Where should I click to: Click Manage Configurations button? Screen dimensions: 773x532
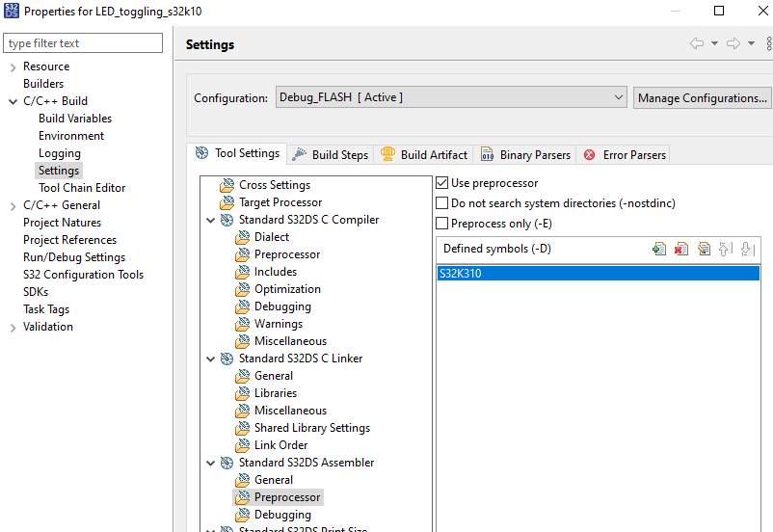[x=703, y=98]
